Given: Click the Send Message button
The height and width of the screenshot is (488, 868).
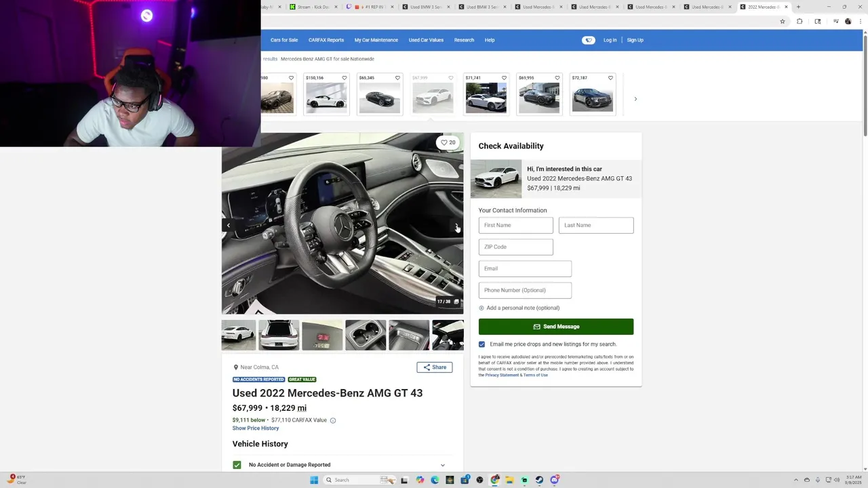Looking at the screenshot, I should click(x=556, y=327).
